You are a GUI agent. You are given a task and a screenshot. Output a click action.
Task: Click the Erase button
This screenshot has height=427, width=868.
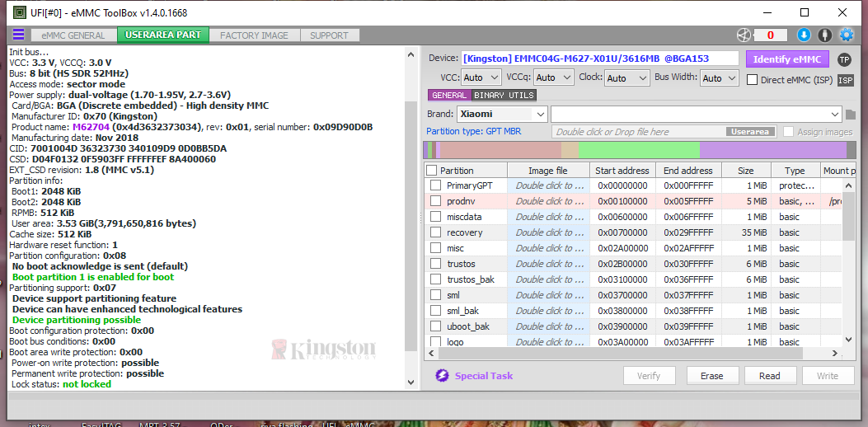712,376
